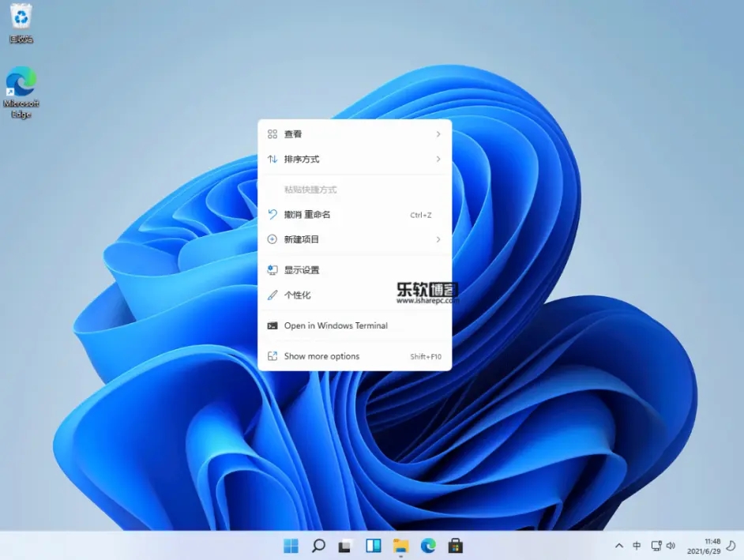Launch File Explorer from the taskbar
This screenshot has height=560, width=744.
[x=400, y=546]
